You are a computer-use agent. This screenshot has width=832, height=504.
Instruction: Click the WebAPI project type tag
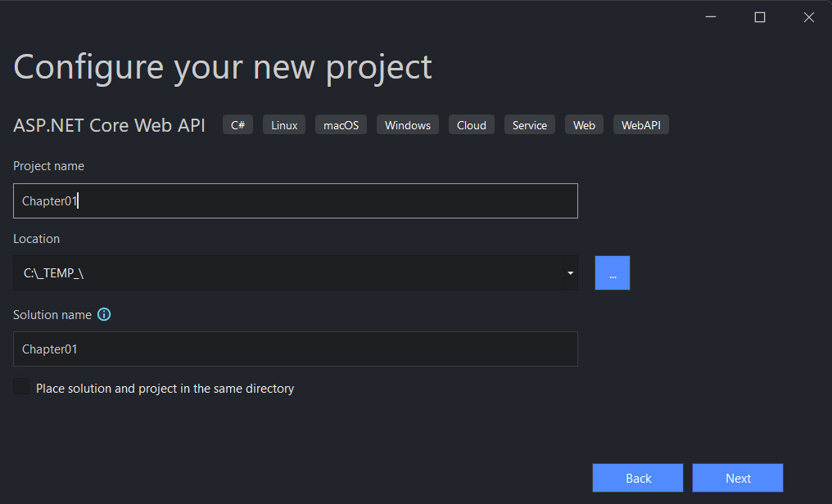tap(641, 125)
